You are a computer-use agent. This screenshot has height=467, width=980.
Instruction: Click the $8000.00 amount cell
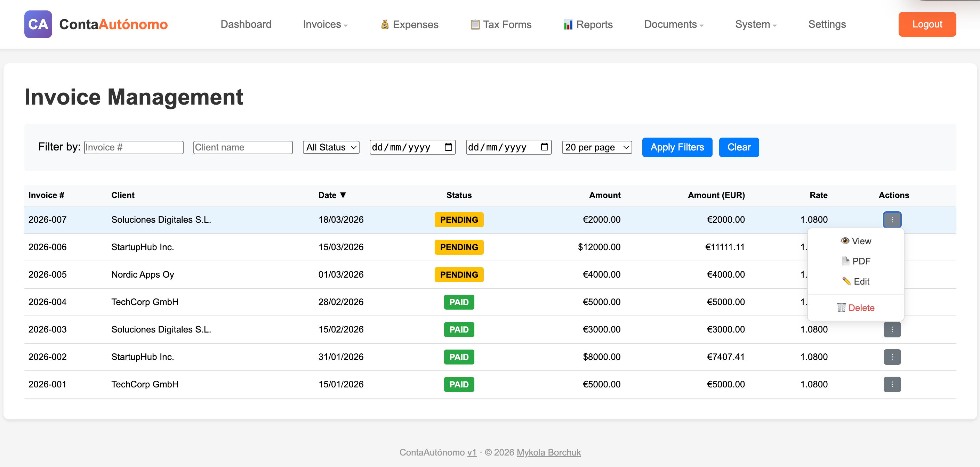(x=602, y=357)
